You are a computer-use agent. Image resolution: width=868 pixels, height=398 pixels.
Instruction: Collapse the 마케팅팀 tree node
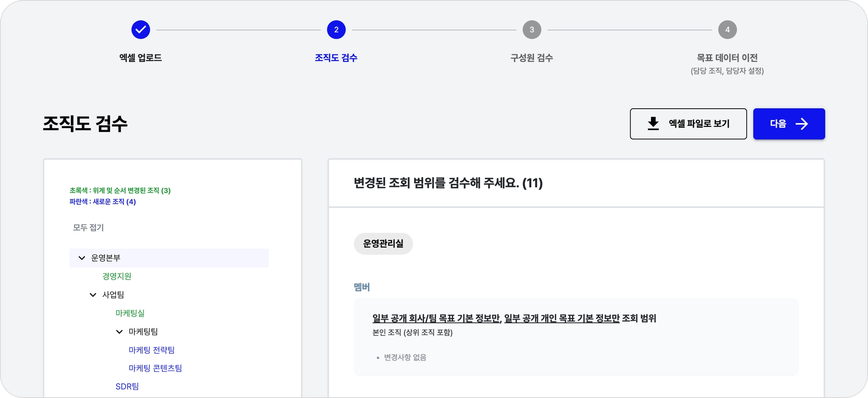(120, 332)
